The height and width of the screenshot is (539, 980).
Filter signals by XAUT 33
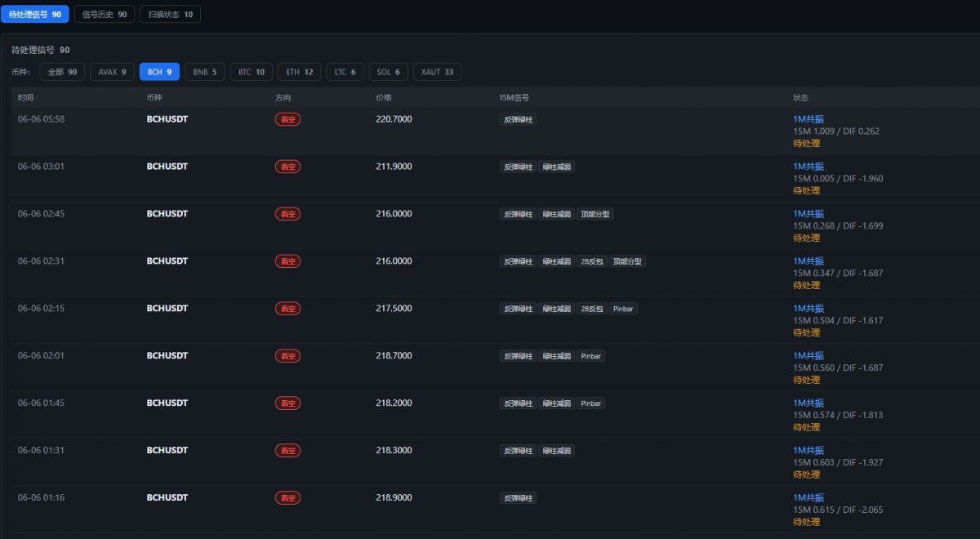coord(437,72)
